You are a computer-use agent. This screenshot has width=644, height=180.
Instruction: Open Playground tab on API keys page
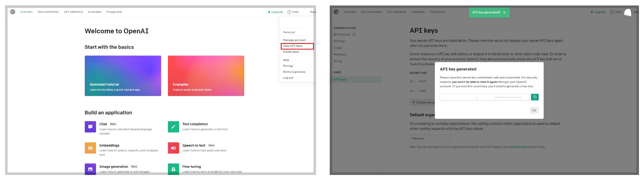[437, 12]
